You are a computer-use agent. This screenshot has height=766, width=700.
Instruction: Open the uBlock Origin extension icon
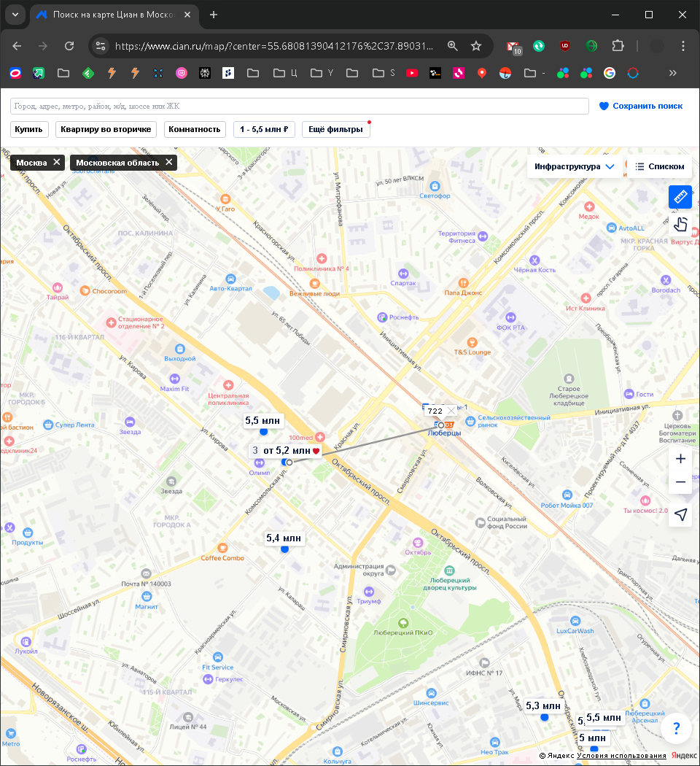coord(565,46)
